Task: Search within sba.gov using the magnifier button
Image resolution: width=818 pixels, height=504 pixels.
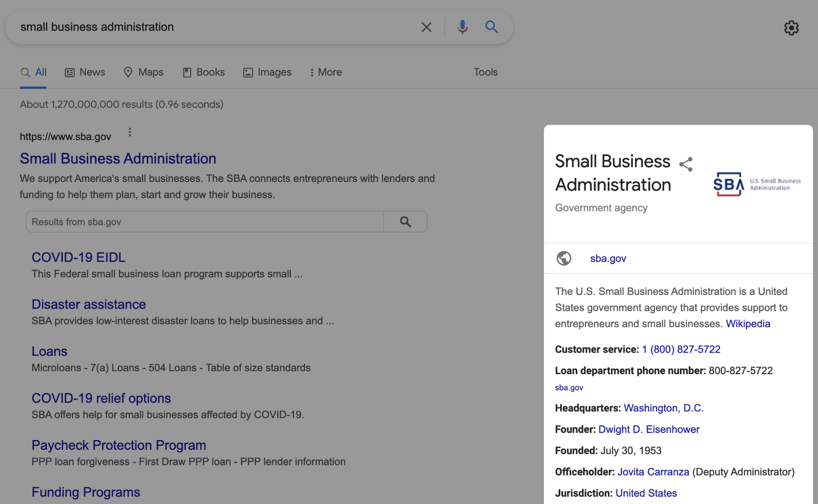Action: point(405,222)
